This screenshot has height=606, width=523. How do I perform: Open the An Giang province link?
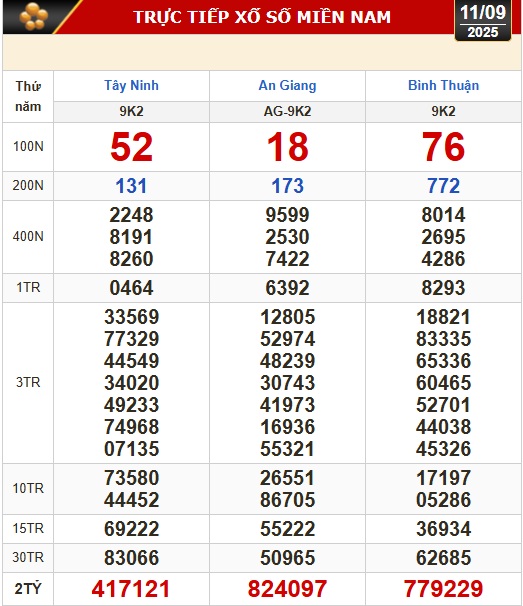[287, 85]
